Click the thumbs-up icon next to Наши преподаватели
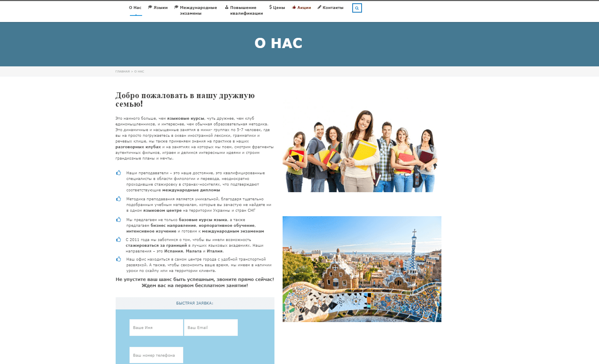The width and height of the screenshot is (599, 364). pyautogui.click(x=118, y=173)
